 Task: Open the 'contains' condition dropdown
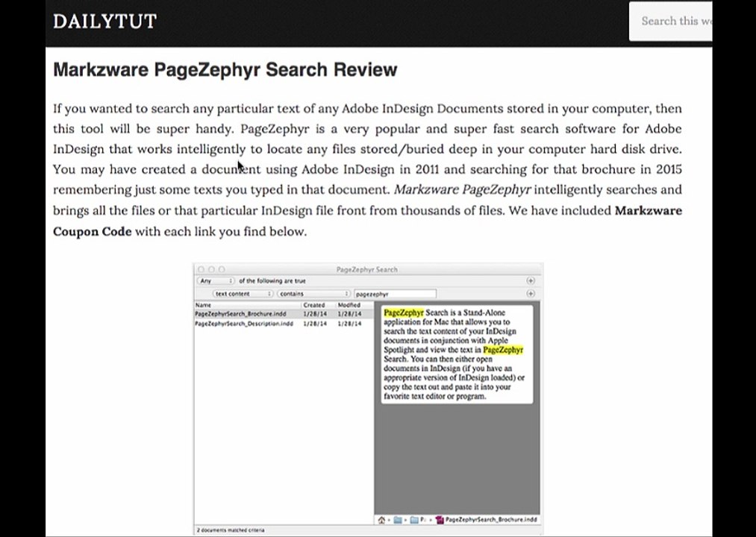pyautogui.click(x=313, y=294)
